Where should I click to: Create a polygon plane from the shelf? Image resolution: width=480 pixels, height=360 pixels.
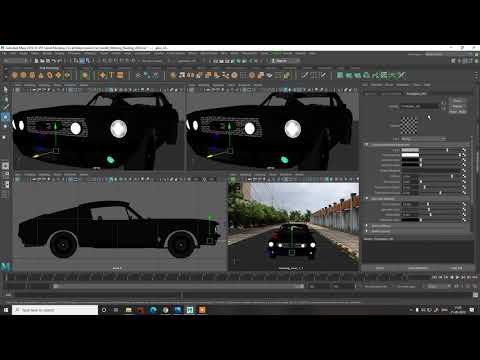pos(58,75)
